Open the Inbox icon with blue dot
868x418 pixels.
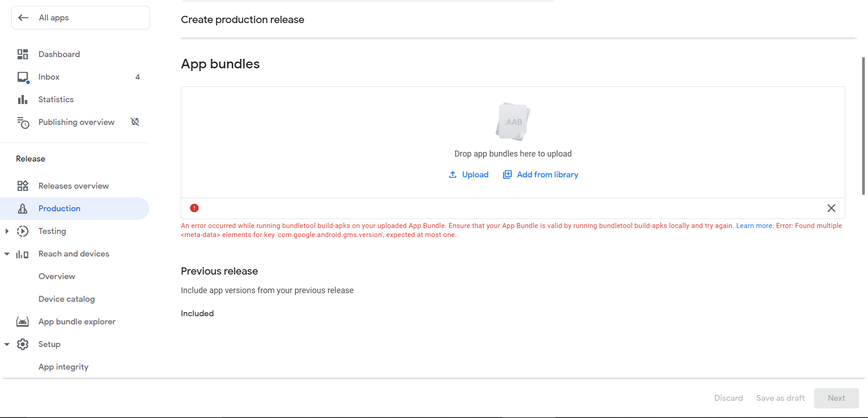23,77
